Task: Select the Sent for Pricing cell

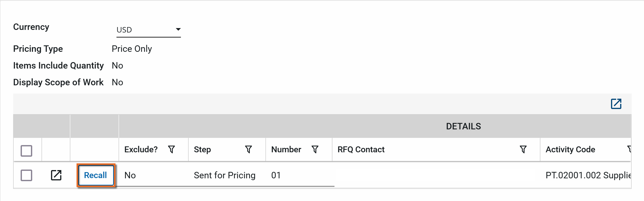Action: pos(224,175)
